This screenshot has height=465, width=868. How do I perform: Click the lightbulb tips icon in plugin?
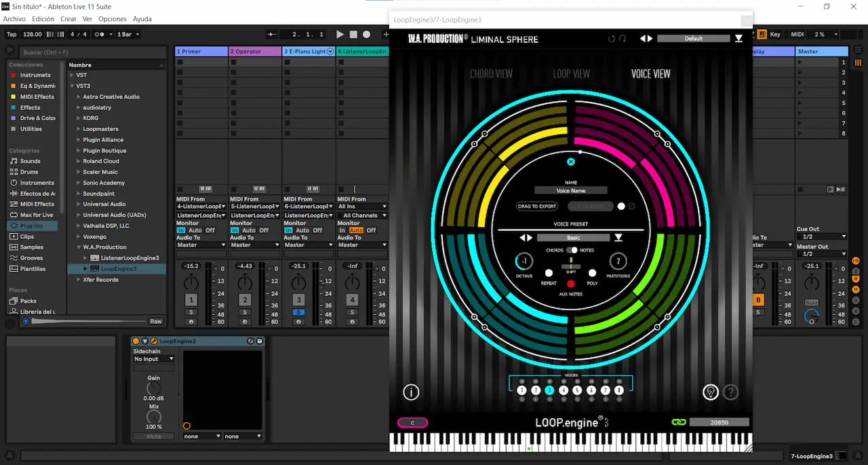[710, 392]
